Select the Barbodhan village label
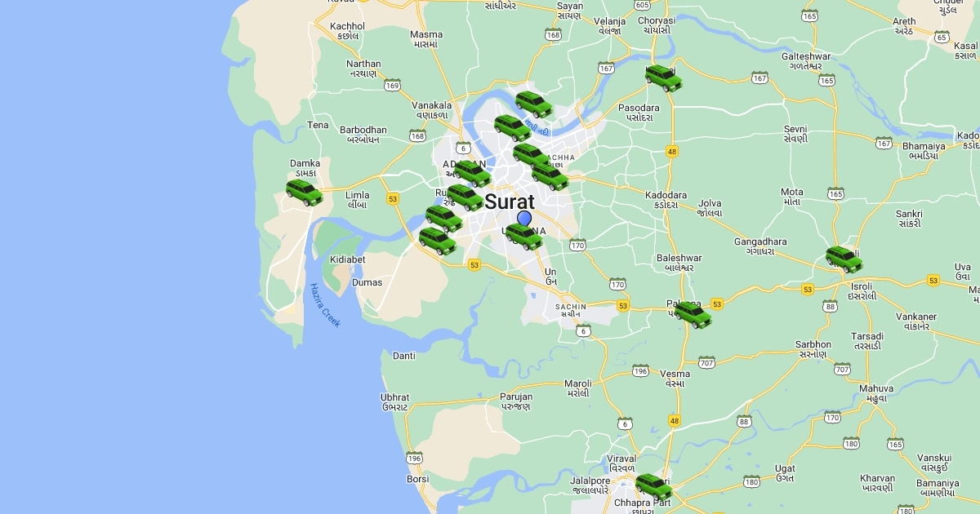980x514 pixels. tap(363, 130)
